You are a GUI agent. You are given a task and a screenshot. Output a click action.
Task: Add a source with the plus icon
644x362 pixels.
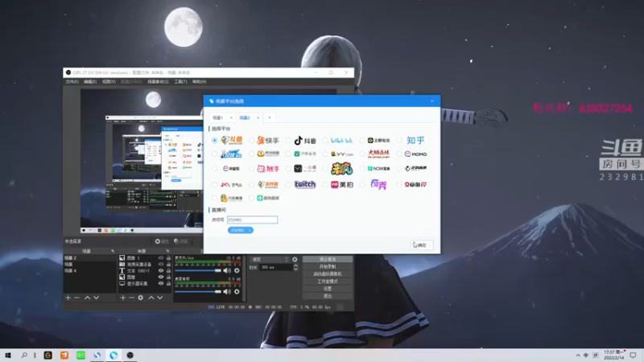click(x=123, y=298)
